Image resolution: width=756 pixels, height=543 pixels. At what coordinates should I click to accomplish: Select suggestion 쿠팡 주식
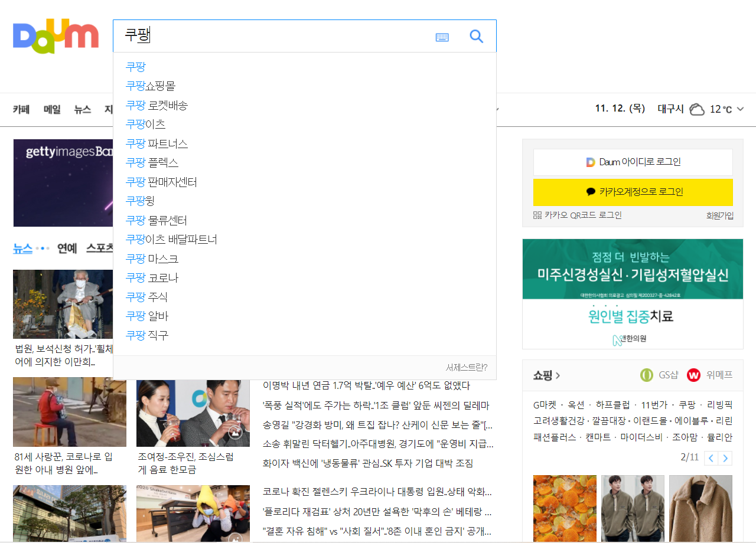tap(146, 296)
